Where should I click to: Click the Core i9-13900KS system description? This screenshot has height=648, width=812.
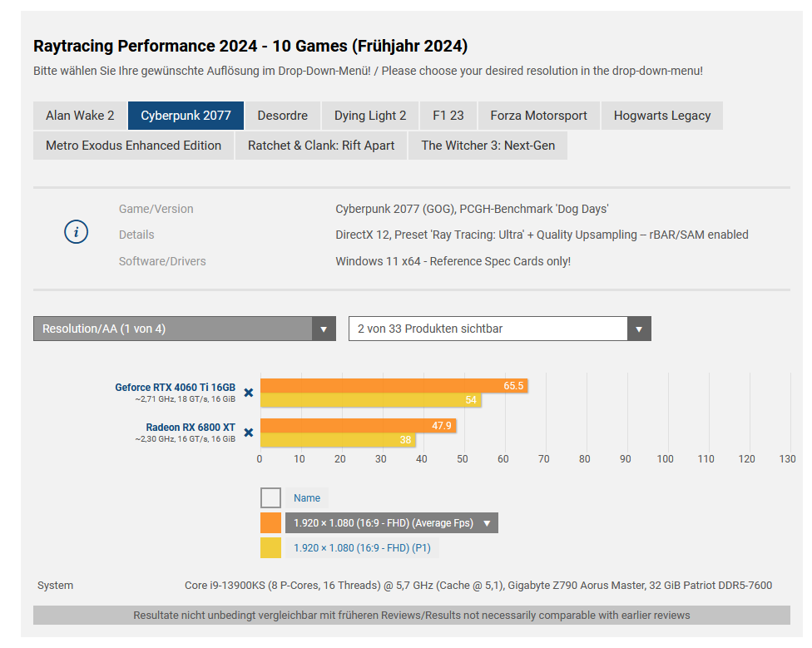pos(478,586)
